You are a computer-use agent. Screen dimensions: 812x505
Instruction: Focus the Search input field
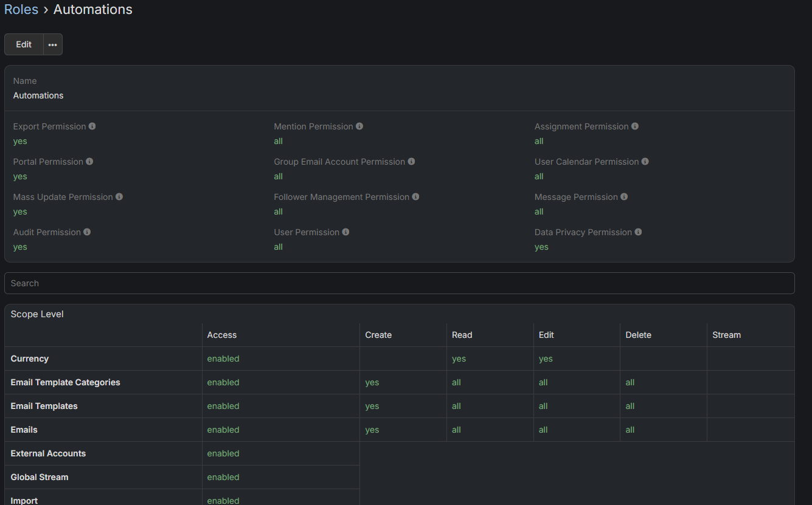399,283
